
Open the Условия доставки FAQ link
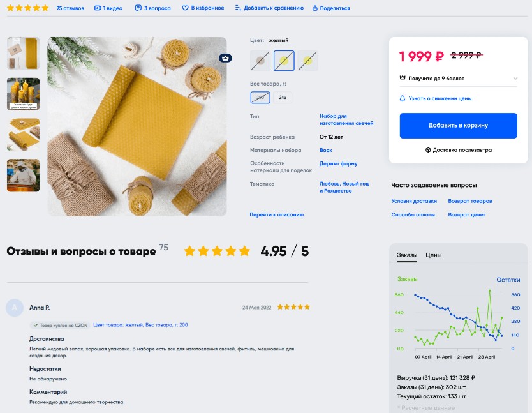414,201
